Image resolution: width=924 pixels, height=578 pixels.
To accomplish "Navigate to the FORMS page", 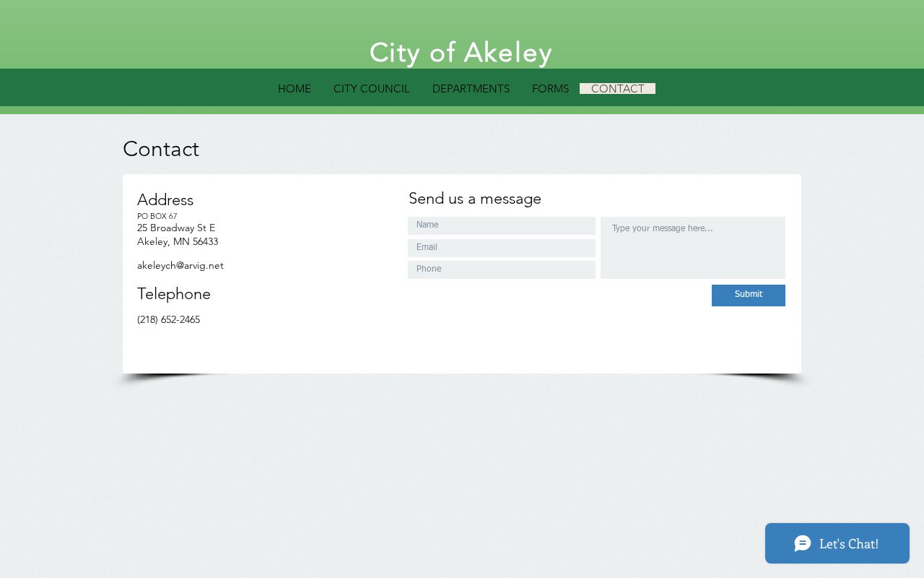I will pyautogui.click(x=550, y=89).
